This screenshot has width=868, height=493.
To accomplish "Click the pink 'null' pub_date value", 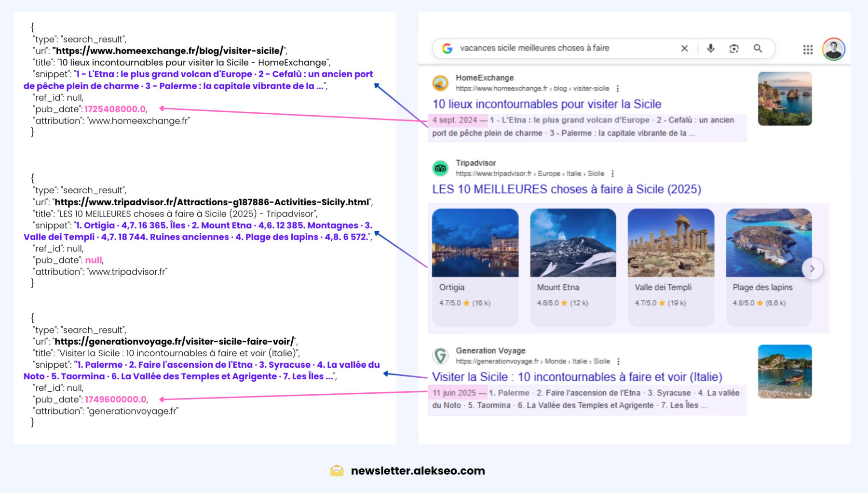I will 94,260.
